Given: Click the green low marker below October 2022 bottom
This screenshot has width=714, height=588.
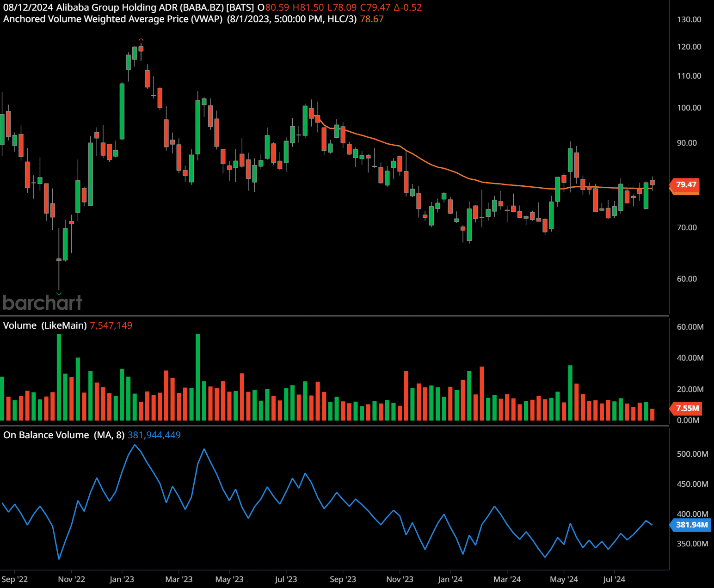Looking at the screenshot, I should [59, 293].
